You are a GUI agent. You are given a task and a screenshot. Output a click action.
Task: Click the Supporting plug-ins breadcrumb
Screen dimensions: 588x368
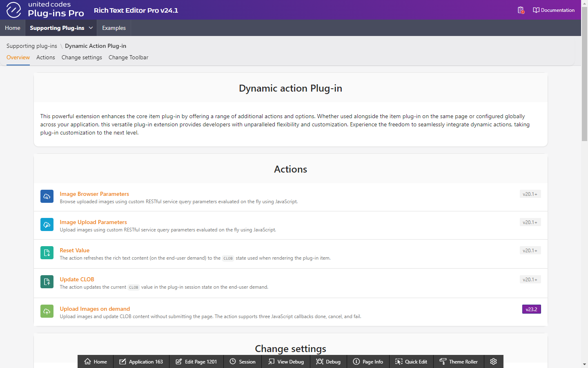pos(32,46)
